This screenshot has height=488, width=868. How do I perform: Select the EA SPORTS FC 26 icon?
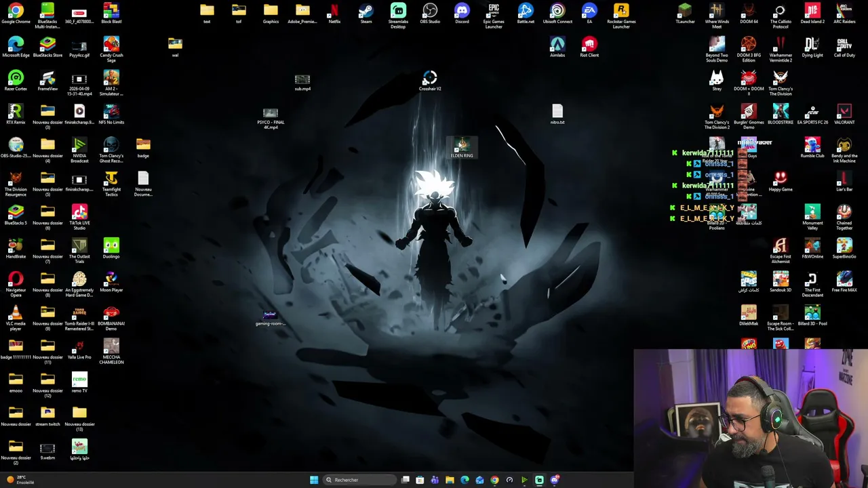(x=812, y=114)
